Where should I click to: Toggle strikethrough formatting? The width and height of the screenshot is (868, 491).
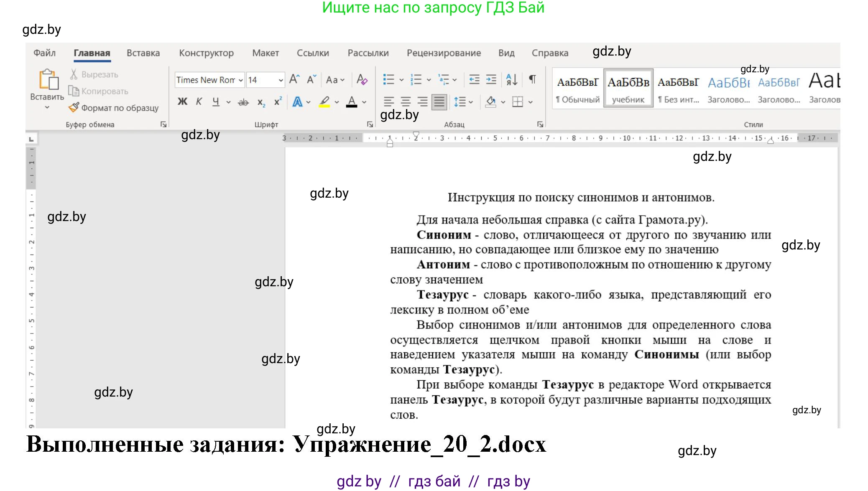[x=243, y=102]
